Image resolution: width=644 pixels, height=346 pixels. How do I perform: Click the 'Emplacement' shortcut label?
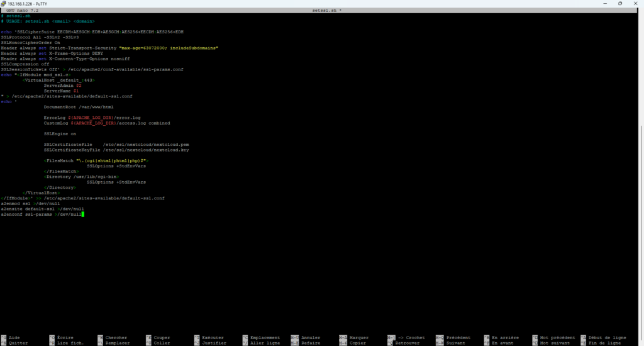click(x=265, y=338)
